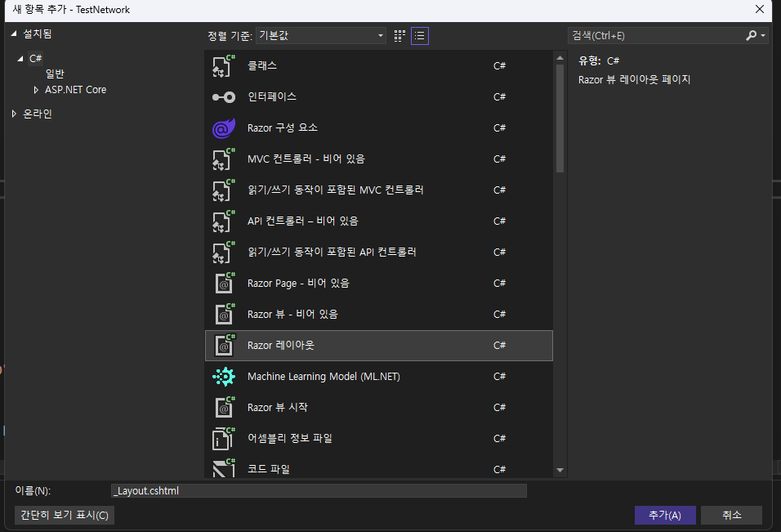Viewport: 781px width, 532px height.
Task: Click icon for 읽기/쓰기 동작이 포함된 MVC 컨트롤러
Action: 224,190
